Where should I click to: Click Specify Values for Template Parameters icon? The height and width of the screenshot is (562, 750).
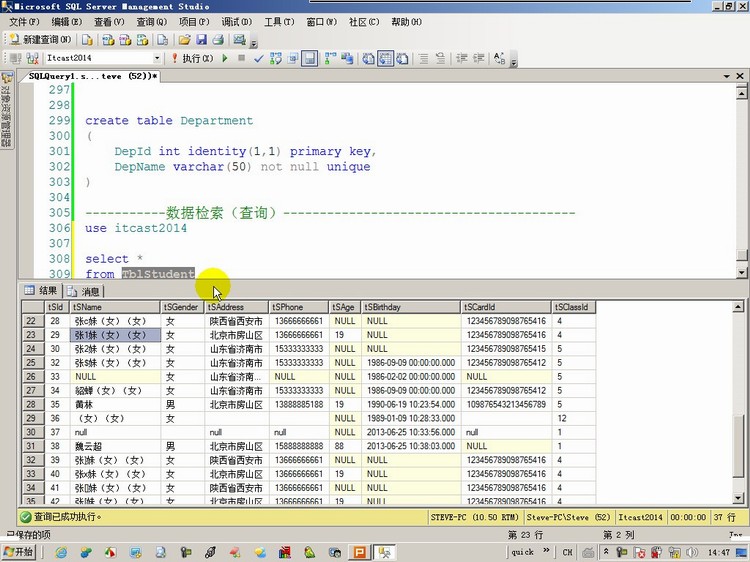pos(499,58)
